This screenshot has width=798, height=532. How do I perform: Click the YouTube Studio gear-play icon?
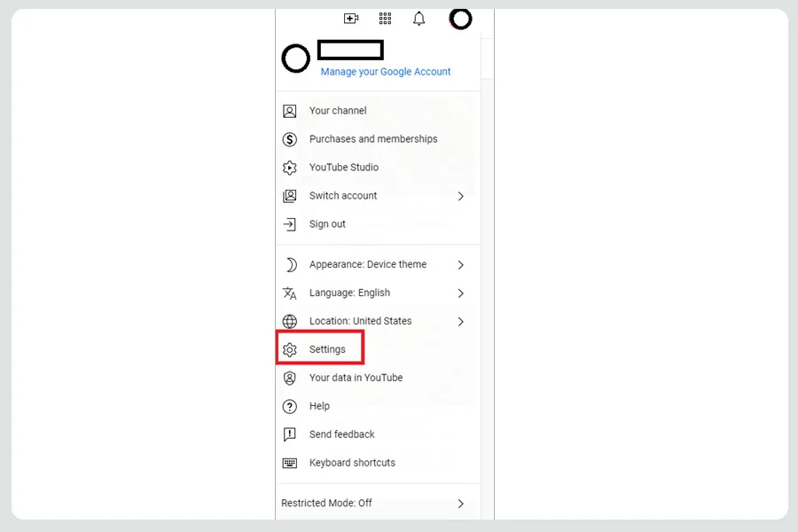290,168
